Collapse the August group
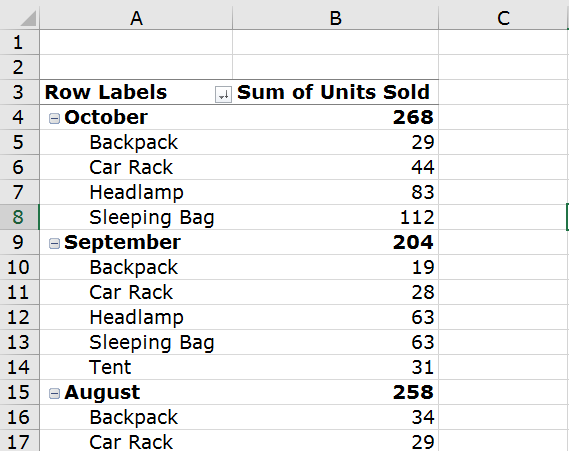569x451 pixels. coord(54,393)
